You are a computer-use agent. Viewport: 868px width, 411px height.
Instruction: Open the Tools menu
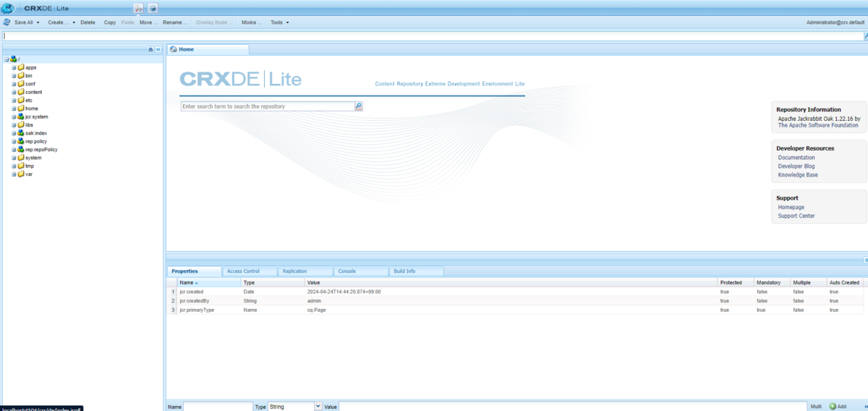pos(279,22)
